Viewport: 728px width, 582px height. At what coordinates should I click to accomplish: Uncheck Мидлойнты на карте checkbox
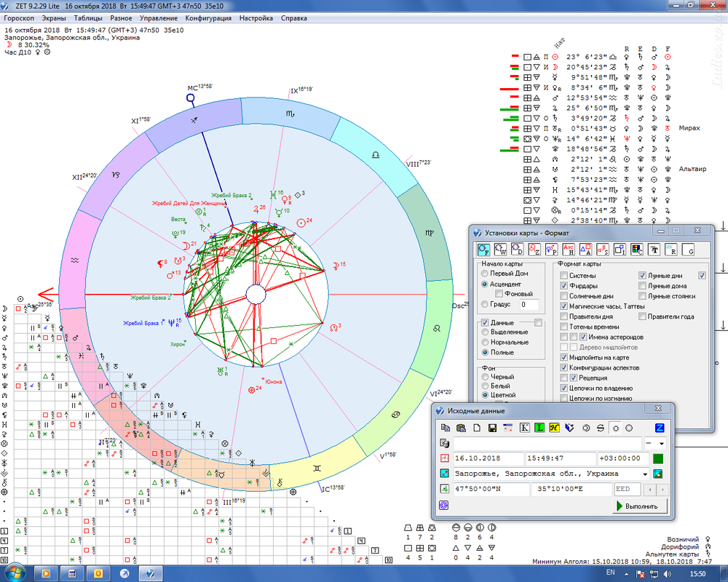[x=563, y=357]
